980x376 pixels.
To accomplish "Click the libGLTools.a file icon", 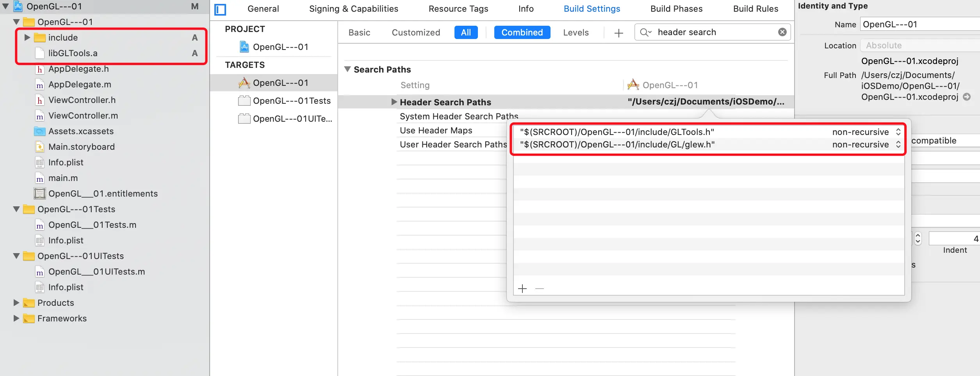I will 39,53.
